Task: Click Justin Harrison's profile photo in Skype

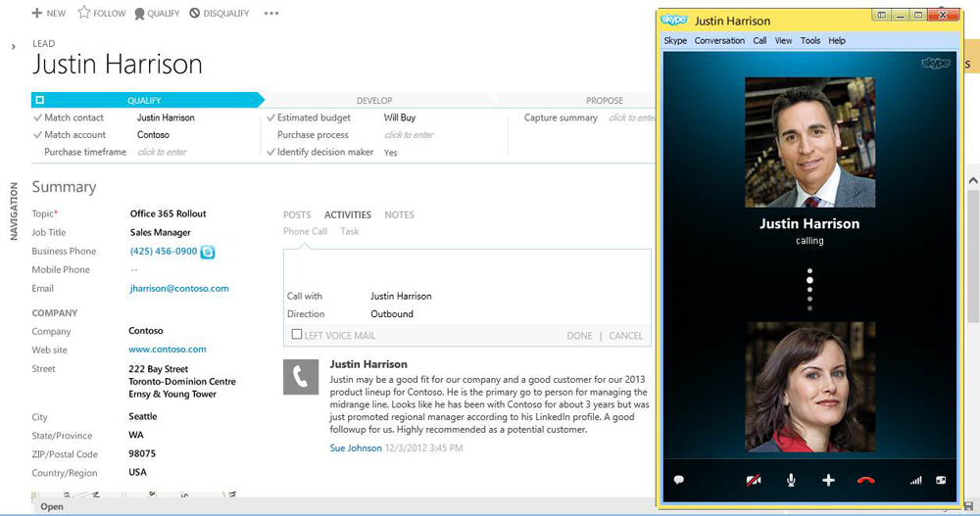Action: tap(809, 143)
